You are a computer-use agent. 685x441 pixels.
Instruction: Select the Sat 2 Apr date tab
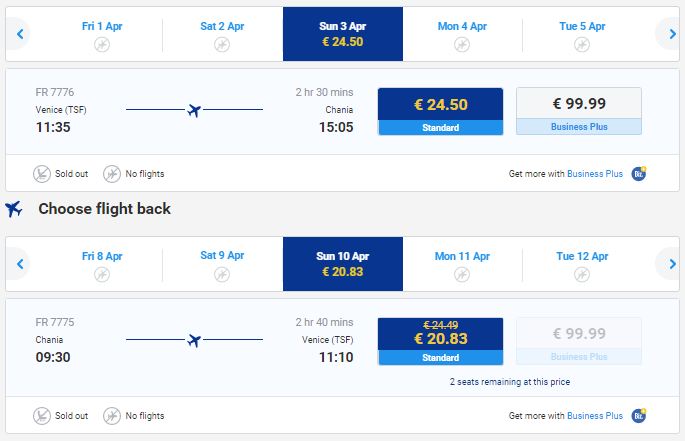(x=222, y=34)
